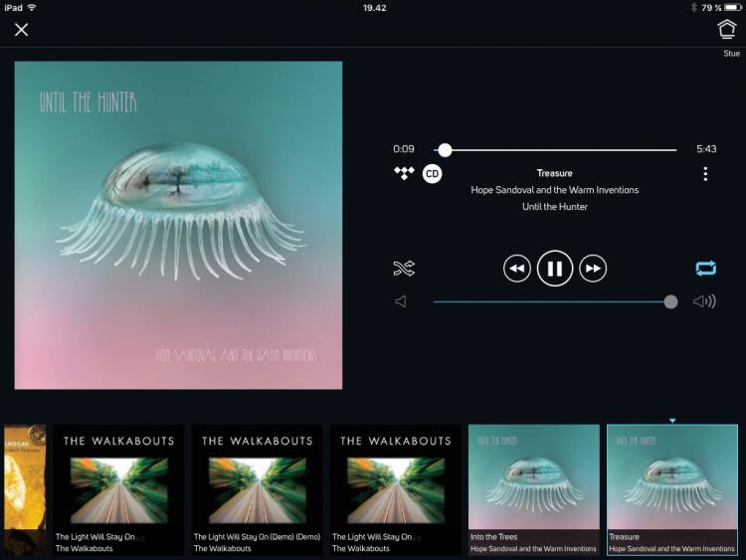746x560 pixels.
Task: Tap the CD quality badge
Action: click(x=432, y=174)
